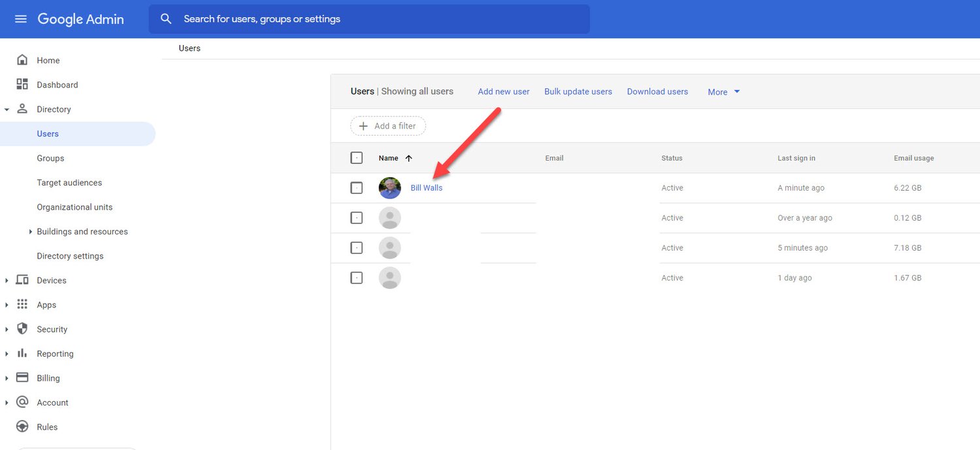Click the search magnifier icon
Screen dimensions: 980x450
point(166,19)
